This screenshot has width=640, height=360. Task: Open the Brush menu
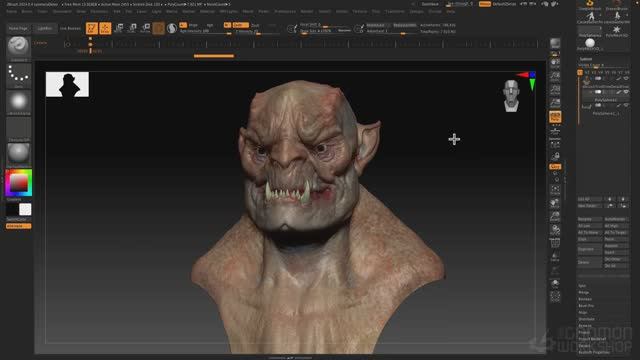tap(27, 11)
